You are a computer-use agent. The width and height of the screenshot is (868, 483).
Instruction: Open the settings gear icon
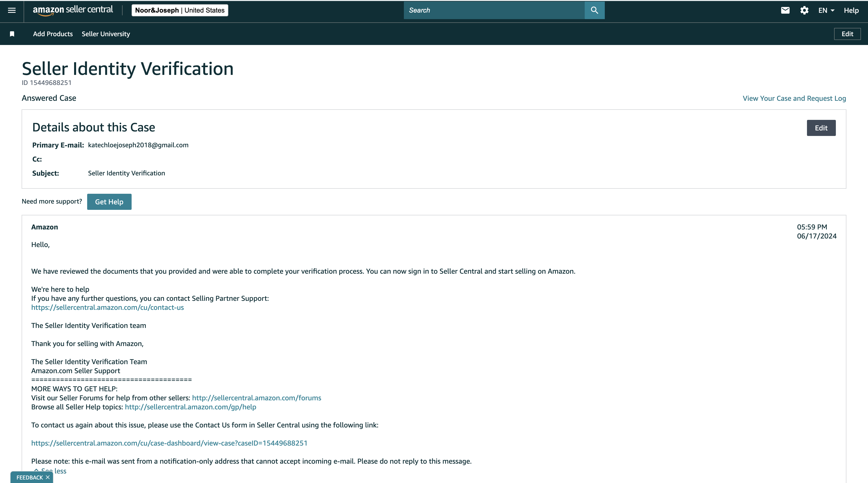point(804,11)
